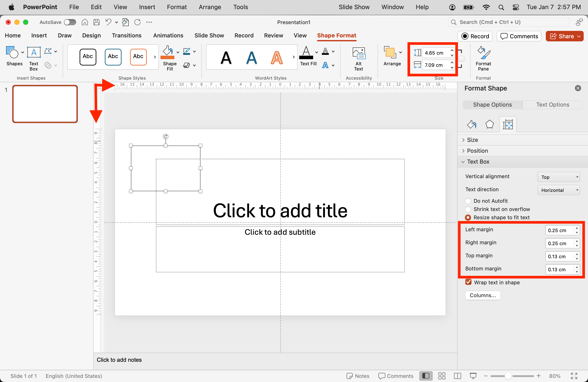This screenshot has width=588, height=382.
Task: Open the Alt Text accessibility tool
Action: click(359, 59)
